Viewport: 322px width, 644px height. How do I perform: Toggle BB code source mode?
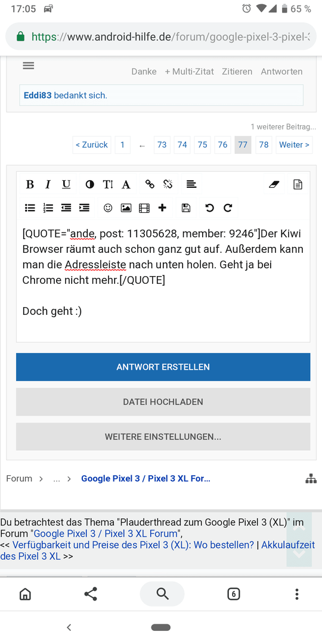pos(298,184)
